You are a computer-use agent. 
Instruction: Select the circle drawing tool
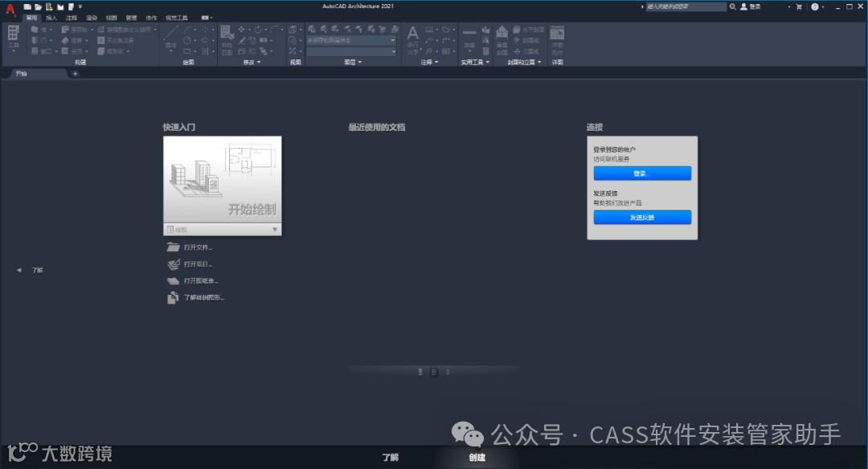(x=187, y=40)
